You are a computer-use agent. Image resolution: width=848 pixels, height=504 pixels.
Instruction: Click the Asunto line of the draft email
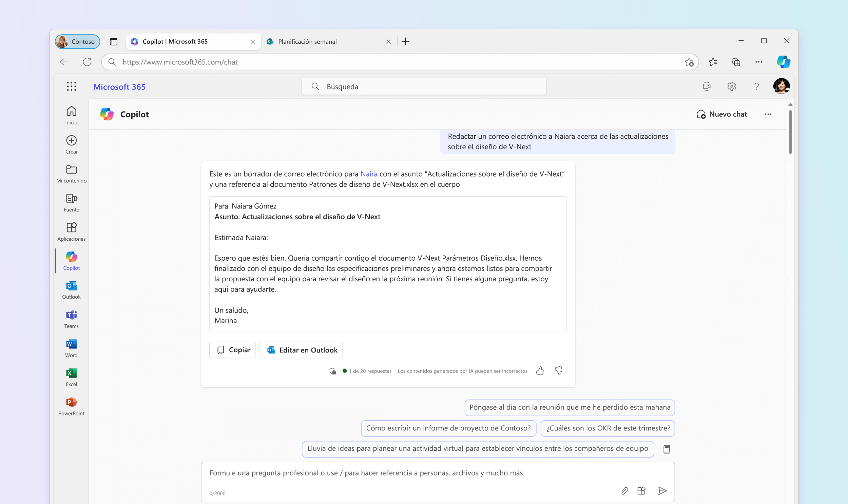tap(297, 216)
